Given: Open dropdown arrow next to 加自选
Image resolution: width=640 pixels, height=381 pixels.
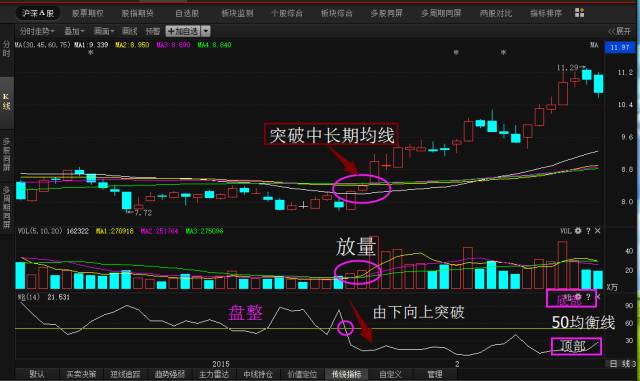Looking at the screenshot, I should point(206,31).
